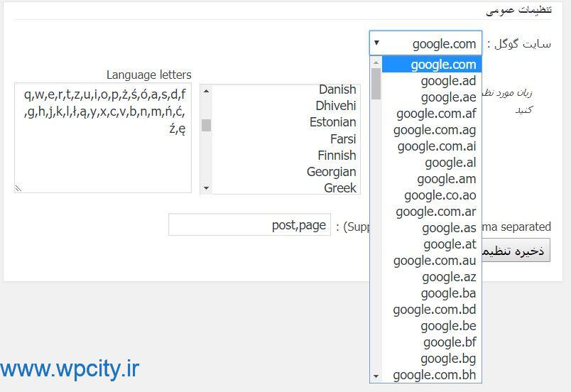The height and width of the screenshot is (392, 571).
Task: Choose google.co.ao option
Action: click(x=432, y=195)
